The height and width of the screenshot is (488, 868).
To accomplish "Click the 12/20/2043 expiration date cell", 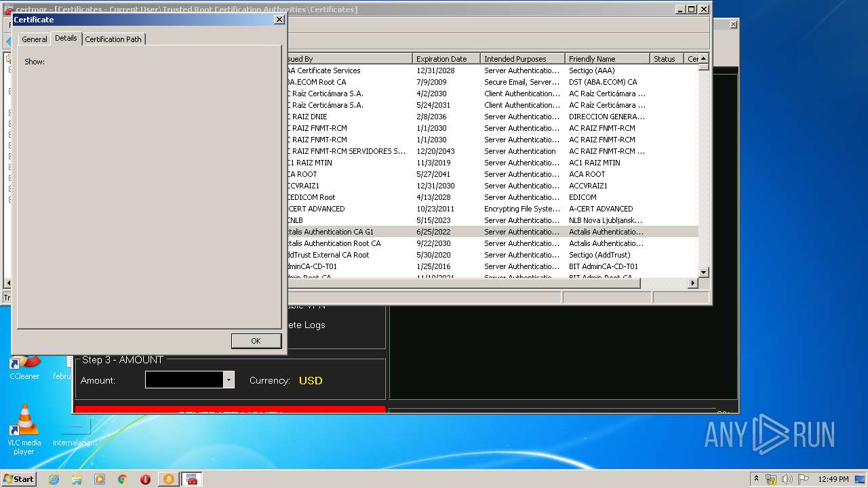I will click(x=435, y=151).
